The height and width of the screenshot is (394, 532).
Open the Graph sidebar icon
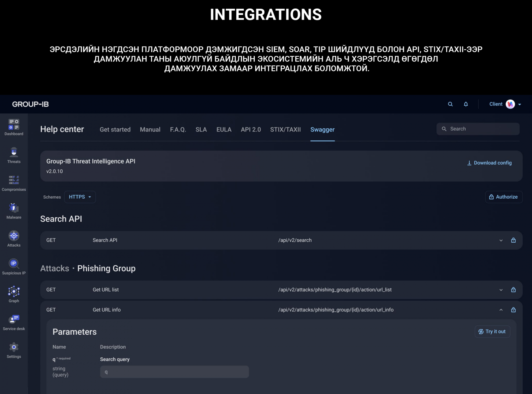click(x=14, y=291)
